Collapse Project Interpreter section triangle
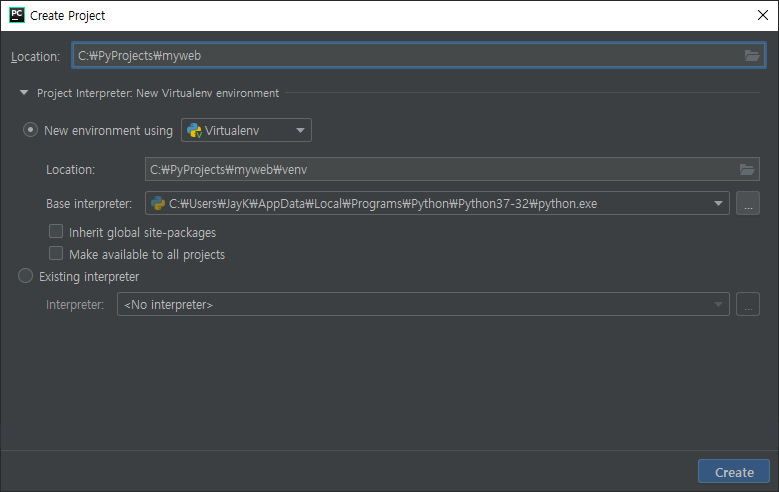 tap(24, 92)
